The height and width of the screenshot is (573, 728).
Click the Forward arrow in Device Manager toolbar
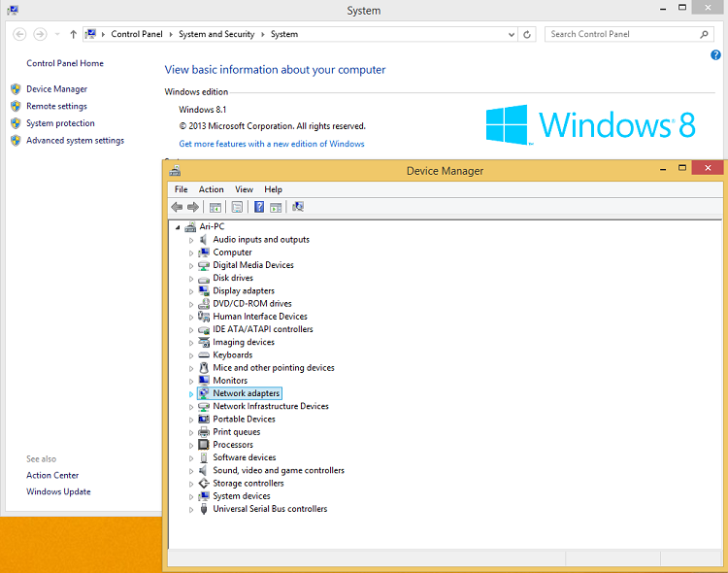click(x=193, y=207)
